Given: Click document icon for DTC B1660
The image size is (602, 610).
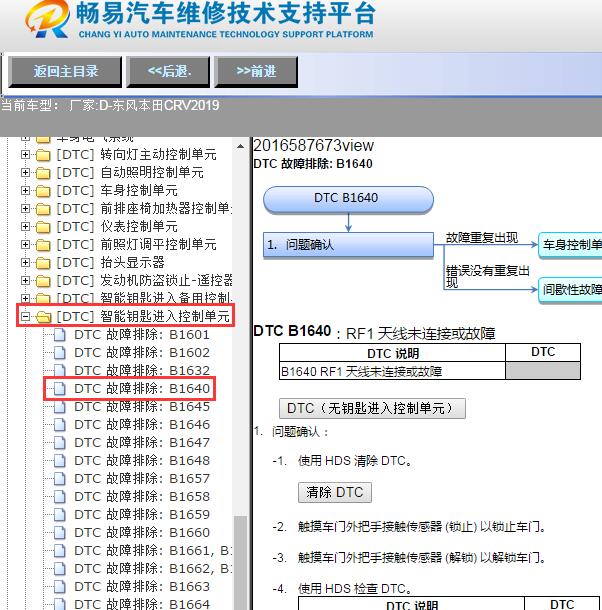Looking at the screenshot, I should tap(60, 532).
